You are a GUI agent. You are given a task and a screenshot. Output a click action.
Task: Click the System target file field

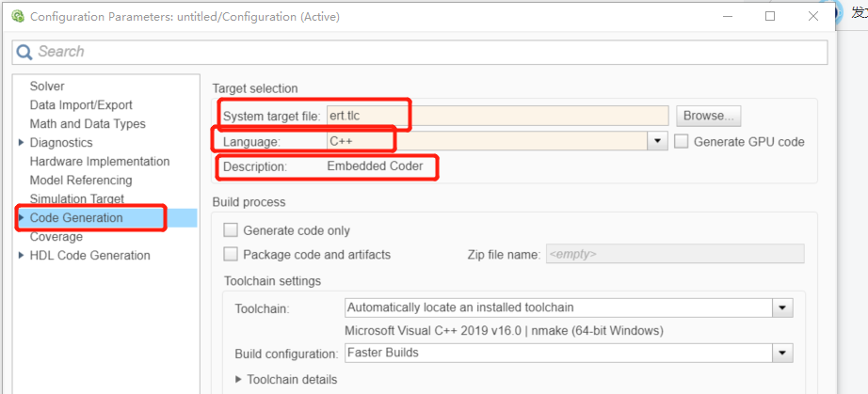point(496,116)
